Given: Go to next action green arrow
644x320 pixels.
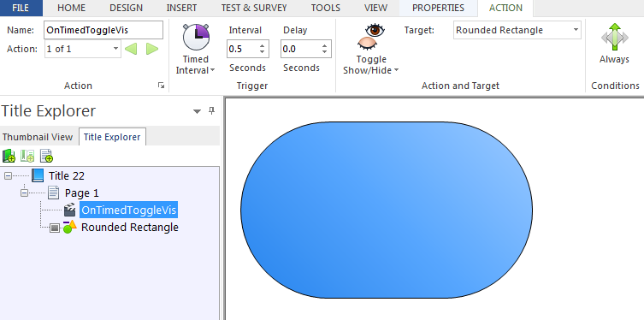Looking at the screenshot, I should click(x=152, y=49).
